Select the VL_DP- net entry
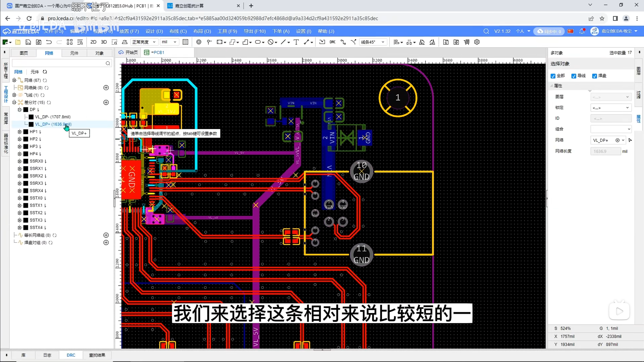Image resolution: width=644 pixels, height=362 pixels. click(x=53, y=117)
